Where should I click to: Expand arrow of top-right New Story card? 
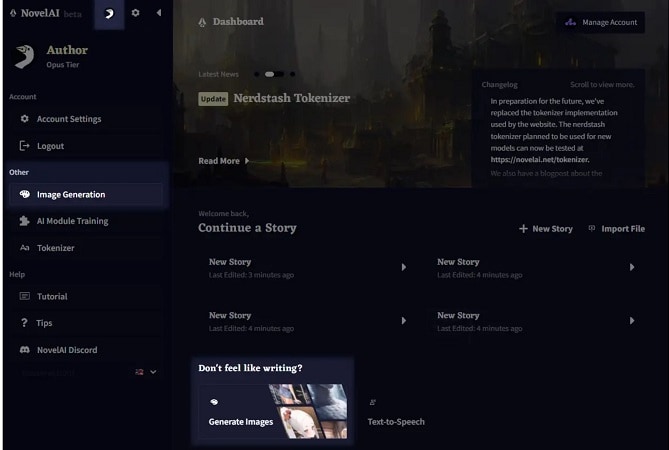[x=632, y=267]
